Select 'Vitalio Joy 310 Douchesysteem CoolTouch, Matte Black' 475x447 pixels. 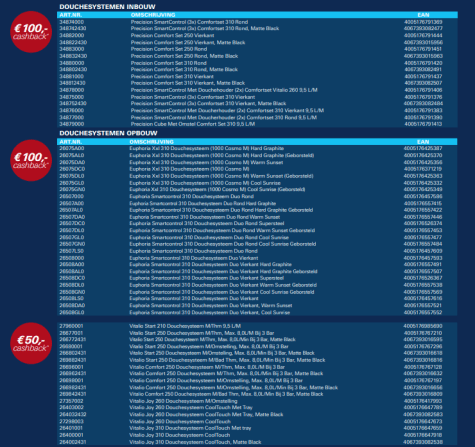point(195,442)
